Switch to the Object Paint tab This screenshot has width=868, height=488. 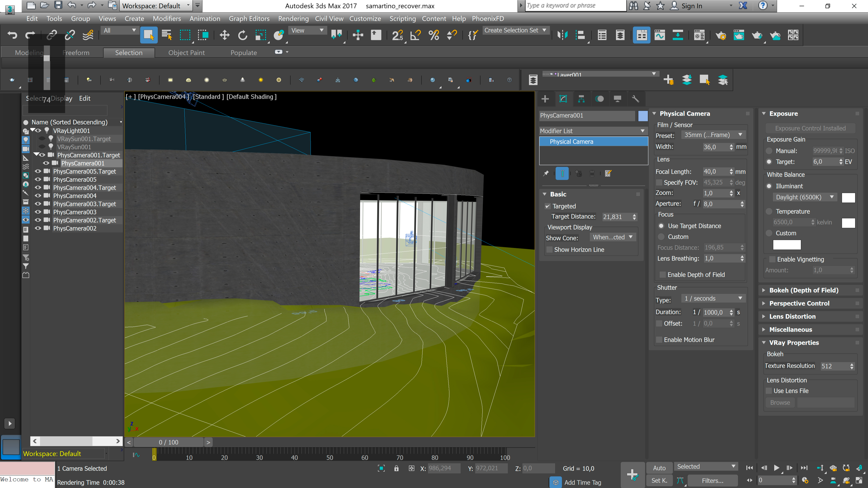click(x=186, y=53)
